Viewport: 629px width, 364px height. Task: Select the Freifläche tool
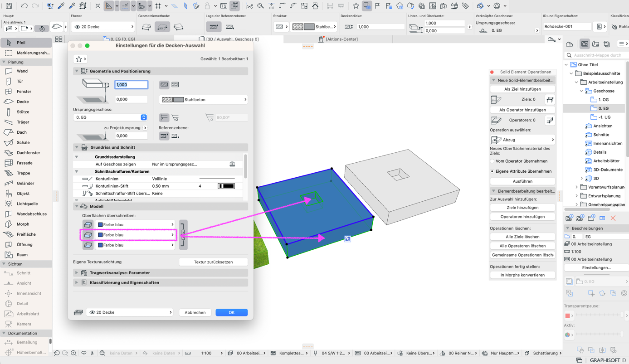[26, 234]
